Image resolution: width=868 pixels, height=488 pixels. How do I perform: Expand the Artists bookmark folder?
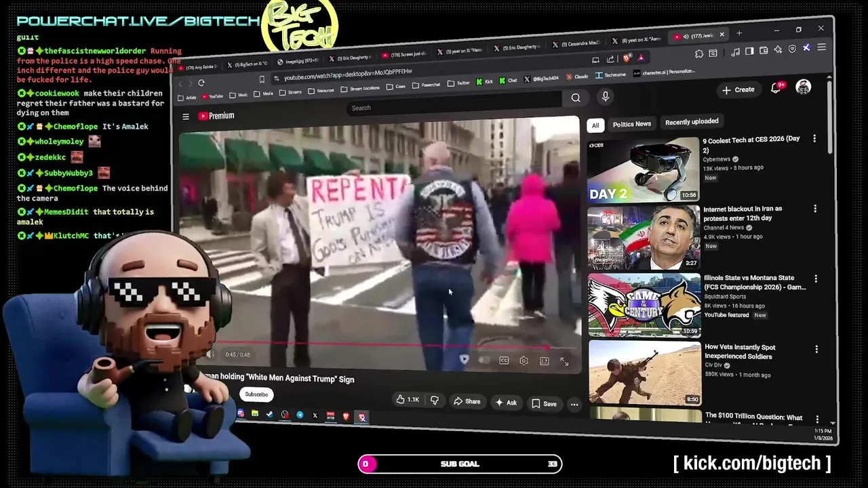tap(189, 98)
